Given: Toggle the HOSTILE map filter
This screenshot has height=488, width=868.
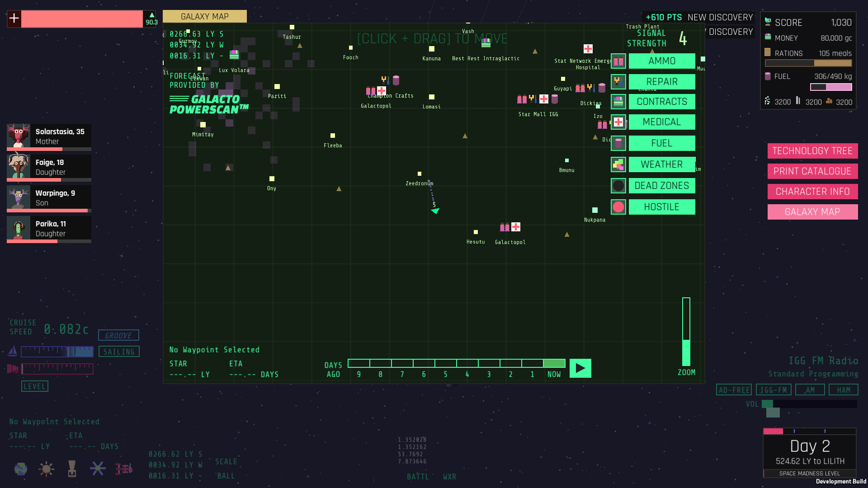Looking at the screenshot, I should [661, 207].
